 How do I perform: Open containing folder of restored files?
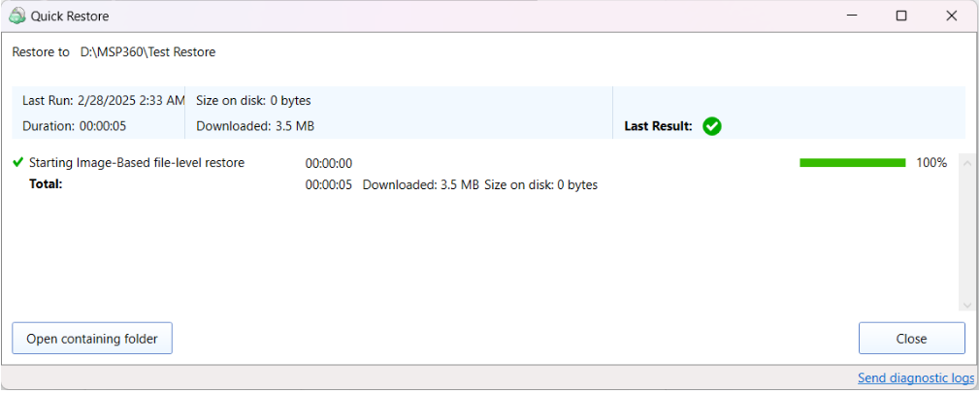[92, 339]
